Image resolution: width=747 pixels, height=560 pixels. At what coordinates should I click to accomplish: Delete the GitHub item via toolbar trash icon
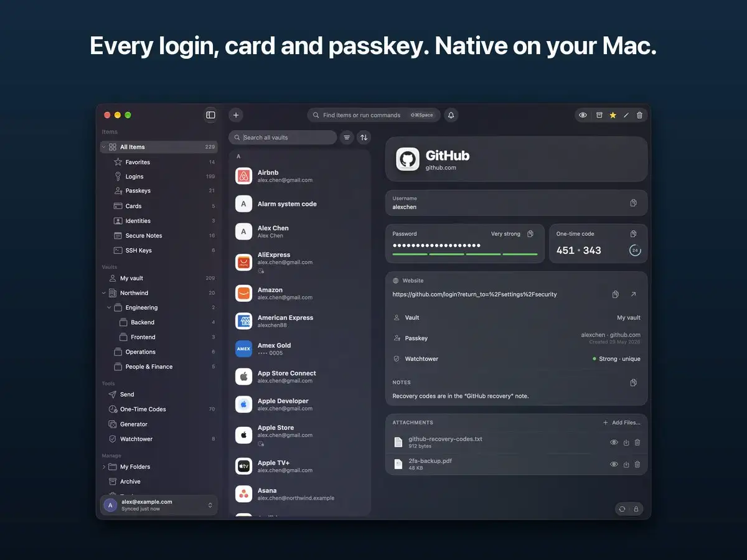tap(640, 115)
